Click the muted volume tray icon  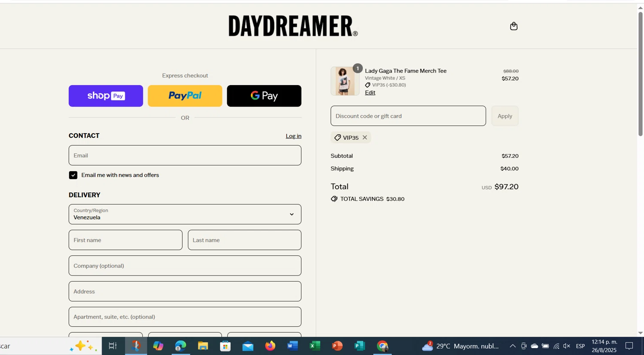(x=567, y=346)
